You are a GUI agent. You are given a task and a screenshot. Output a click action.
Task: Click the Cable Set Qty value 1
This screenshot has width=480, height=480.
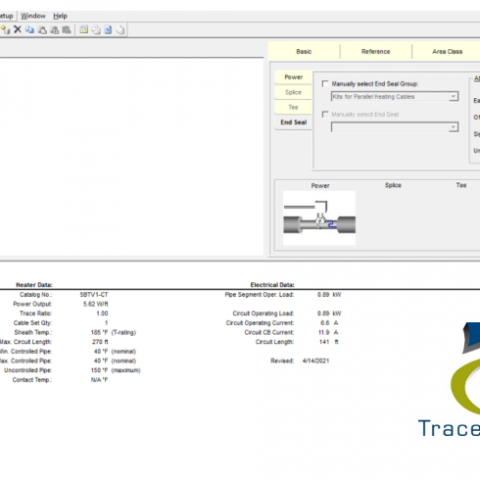pos(106,323)
